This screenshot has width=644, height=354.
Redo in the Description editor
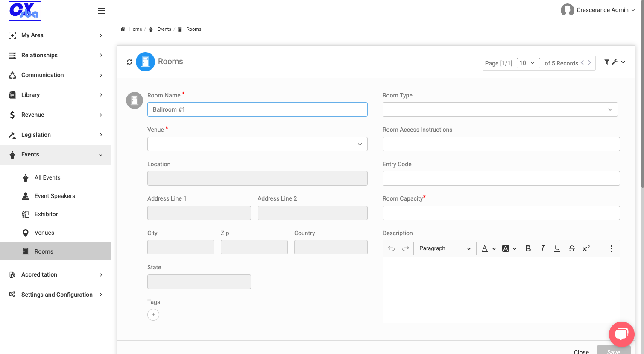406,248
